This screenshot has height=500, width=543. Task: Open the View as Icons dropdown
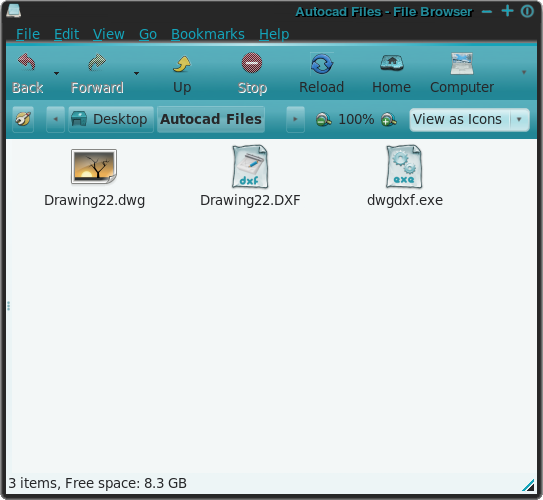(469, 120)
